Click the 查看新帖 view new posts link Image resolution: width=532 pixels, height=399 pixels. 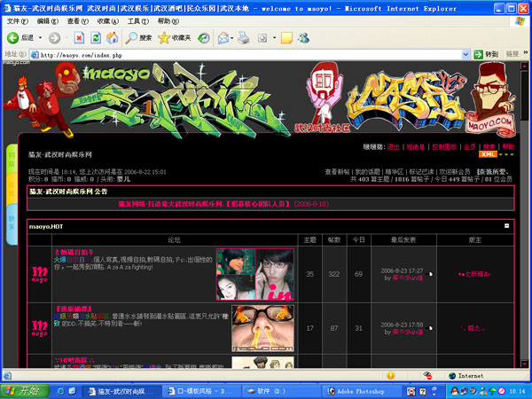337,172
